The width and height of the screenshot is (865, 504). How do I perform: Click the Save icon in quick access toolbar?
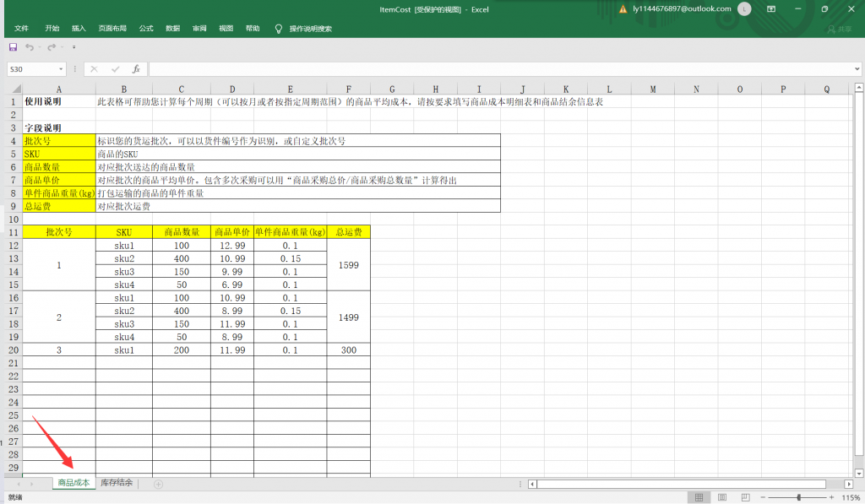coord(14,47)
